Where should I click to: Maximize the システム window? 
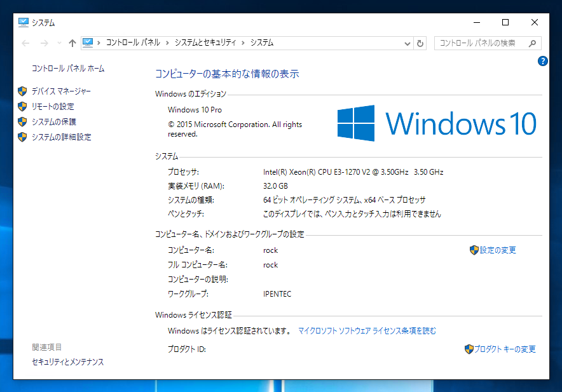pos(505,23)
